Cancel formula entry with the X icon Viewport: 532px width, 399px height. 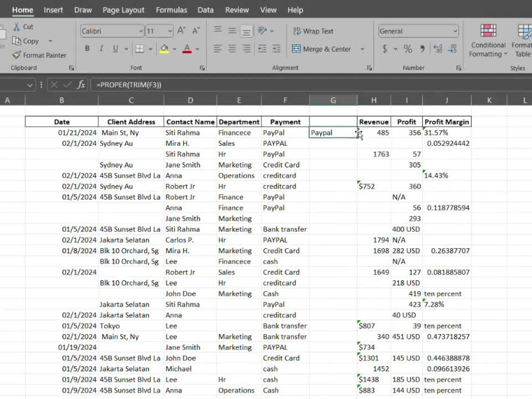pyautogui.click(x=54, y=85)
